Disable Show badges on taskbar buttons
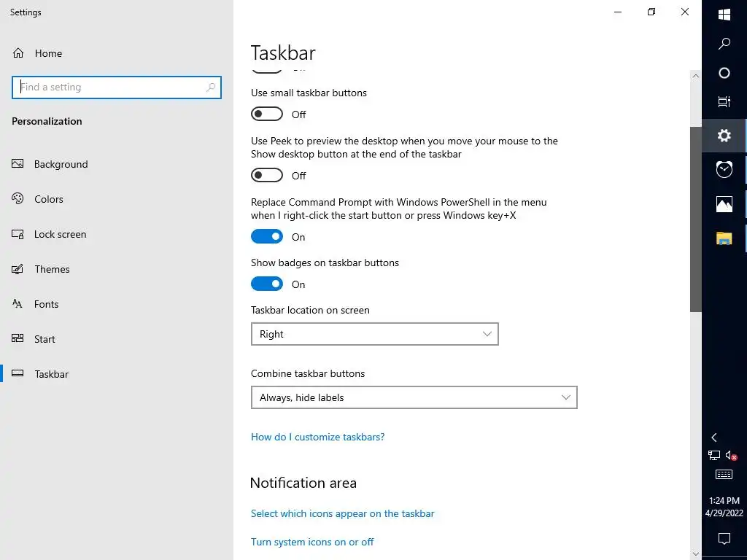The image size is (747, 560). [x=267, y=284]
